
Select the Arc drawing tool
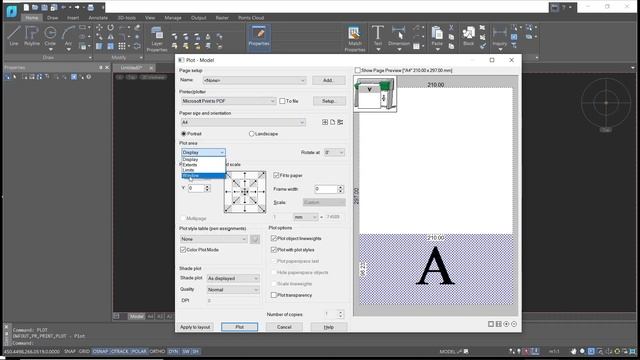(x=68, y=35)
